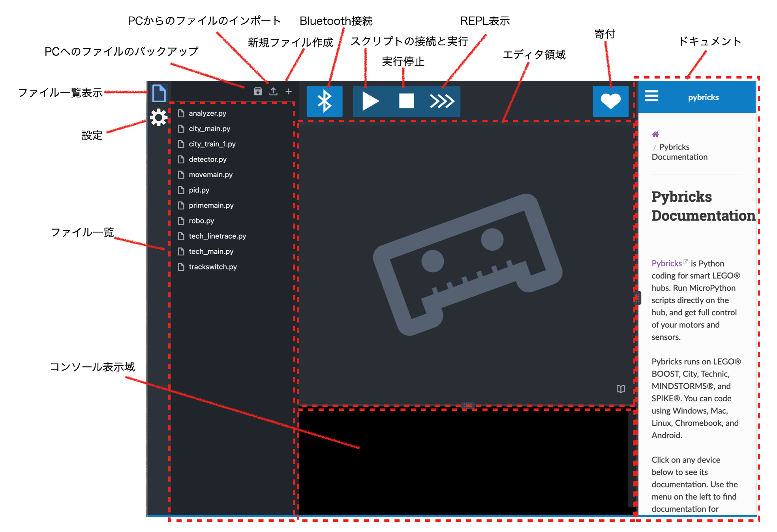Open the analyzer.py file
Image resolution: width=777 pixels, height=532 pixels.
click(x=208, y=113)
